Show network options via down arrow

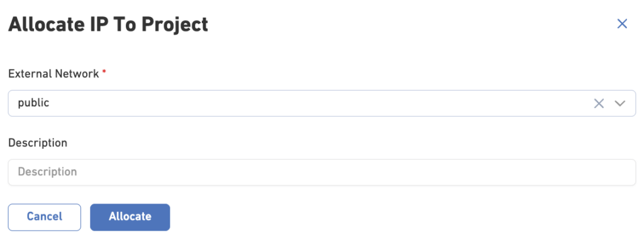(619, 104)
